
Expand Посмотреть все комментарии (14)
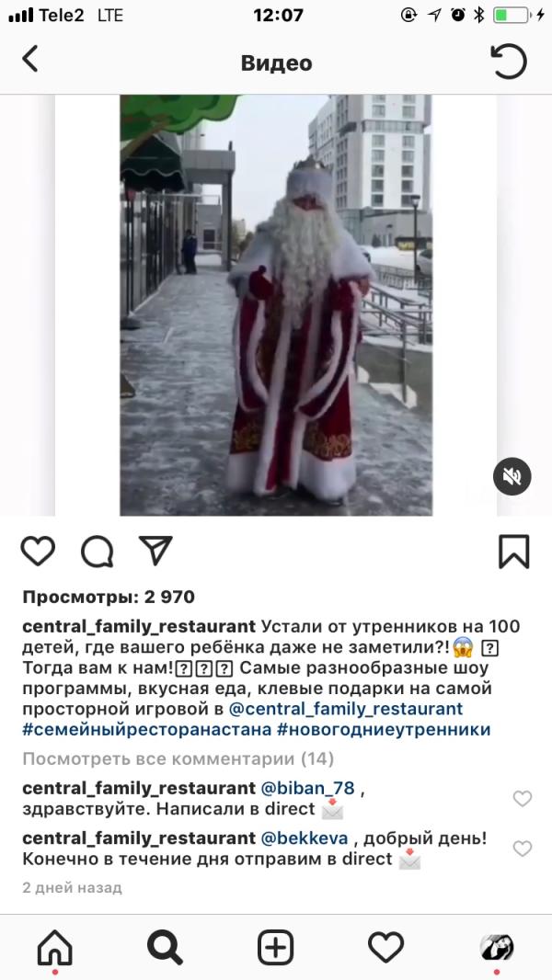coord(178,758)
